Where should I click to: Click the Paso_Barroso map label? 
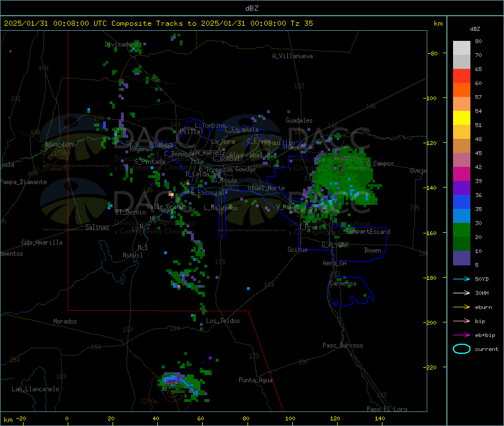(x=343, y=345)
